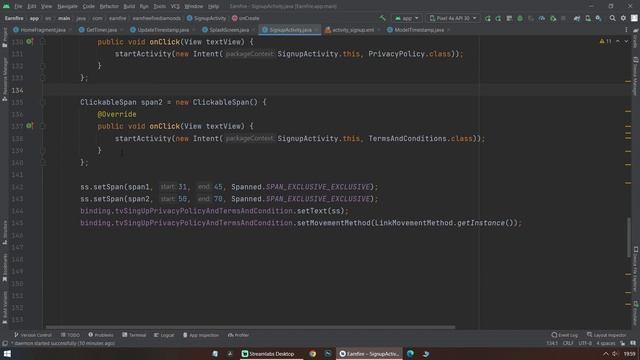
Task: Collapse the onClick method fold marker at line 130
Action: (x=43, y=42)
